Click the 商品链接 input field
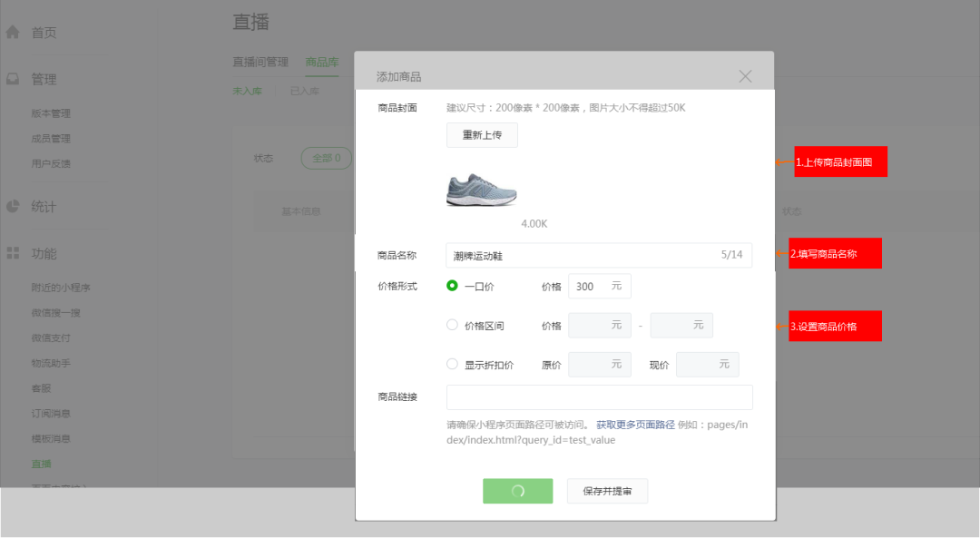The image size is (980, 538). click(599, 396)
